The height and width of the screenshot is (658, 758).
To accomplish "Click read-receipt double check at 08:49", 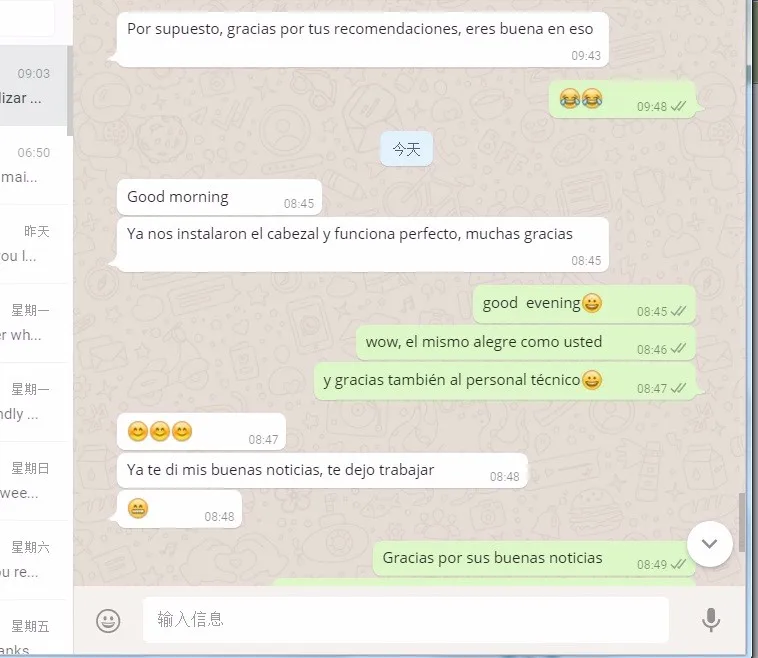I will (x=678, y=564).
